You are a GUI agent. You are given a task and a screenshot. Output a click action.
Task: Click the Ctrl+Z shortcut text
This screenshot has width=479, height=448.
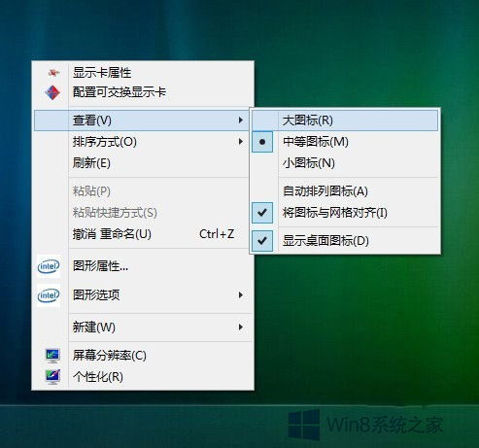[x=217, y=234]
